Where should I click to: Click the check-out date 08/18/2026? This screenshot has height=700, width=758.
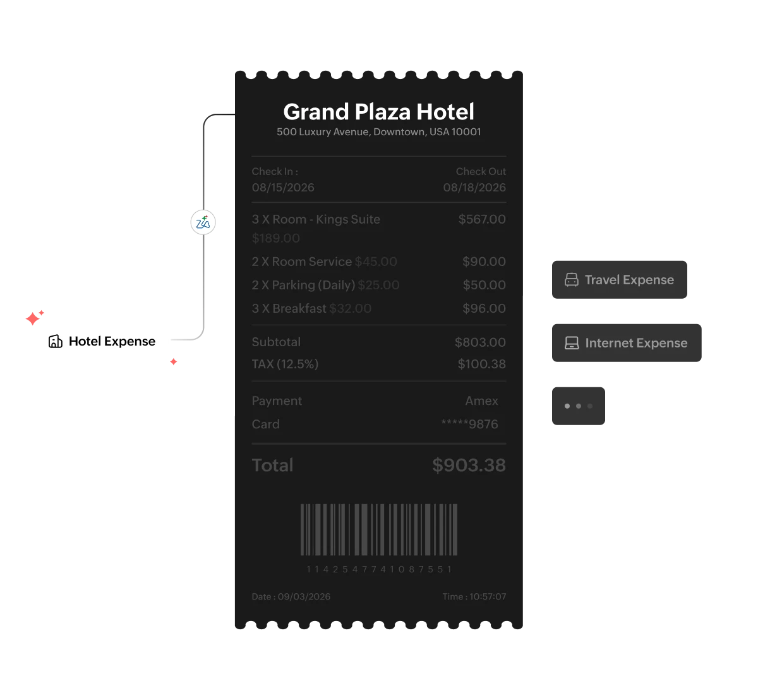tap(474, 188)
